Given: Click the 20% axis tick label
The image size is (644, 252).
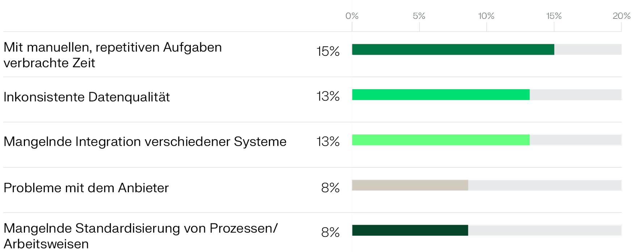Looking at the screenshot, I should (622, 16).
